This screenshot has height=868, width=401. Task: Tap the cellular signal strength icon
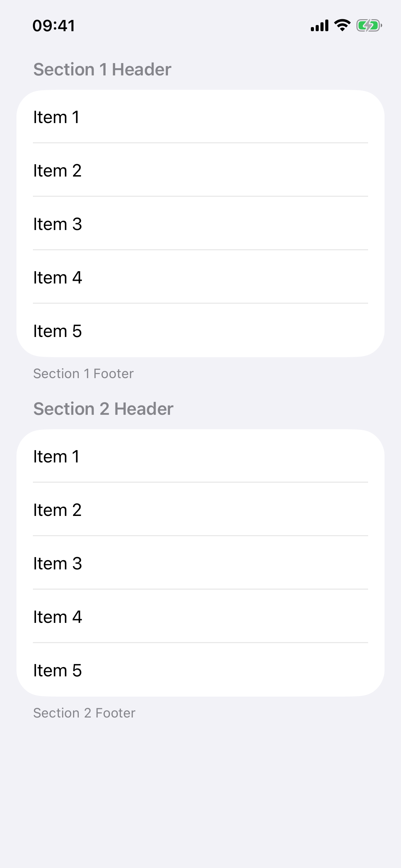pyautogui.click(x=319, y=26)
